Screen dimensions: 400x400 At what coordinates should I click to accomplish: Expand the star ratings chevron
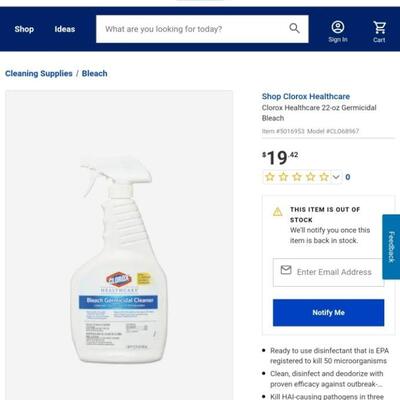336,177
